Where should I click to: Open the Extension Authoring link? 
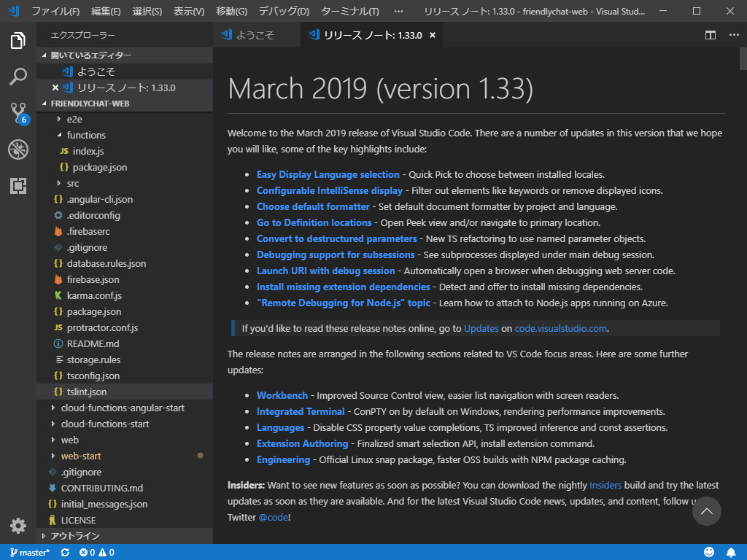(x=303, y=444)
